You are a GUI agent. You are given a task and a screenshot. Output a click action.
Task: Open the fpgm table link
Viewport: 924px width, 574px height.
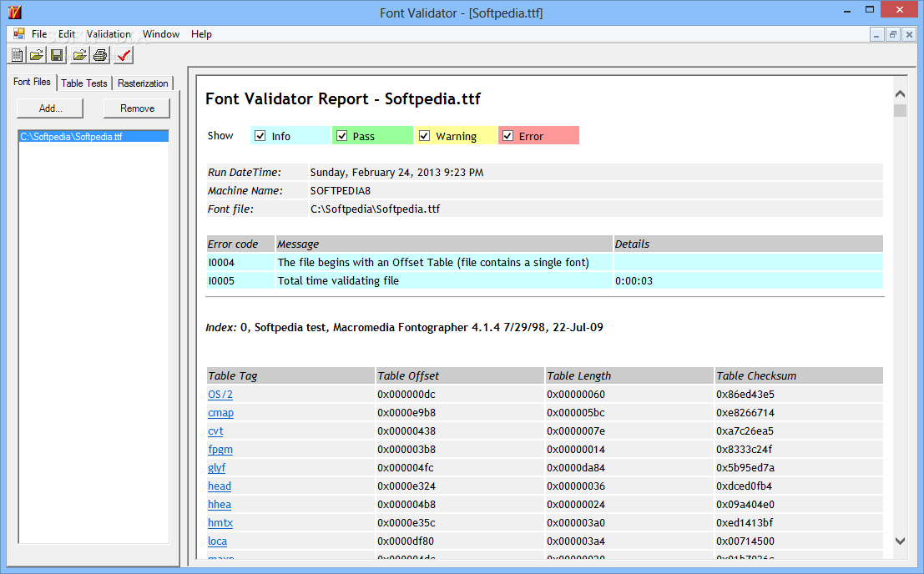(x=220, y=449)
